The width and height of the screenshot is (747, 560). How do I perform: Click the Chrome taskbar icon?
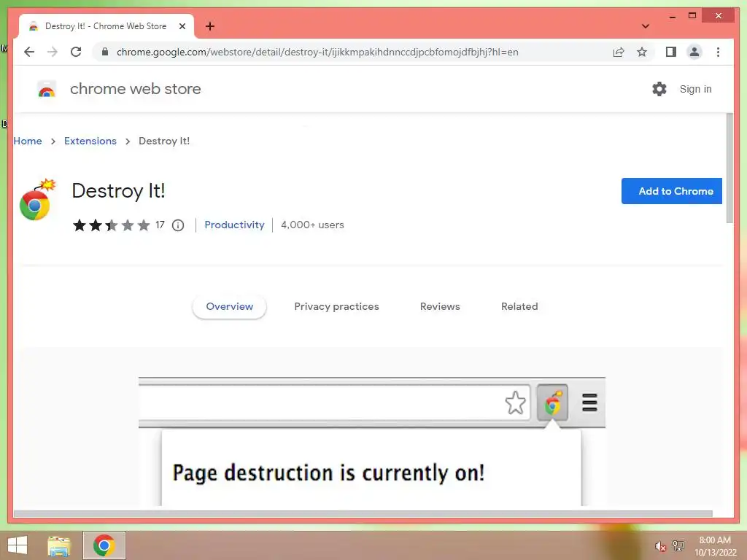click(104, 545)
